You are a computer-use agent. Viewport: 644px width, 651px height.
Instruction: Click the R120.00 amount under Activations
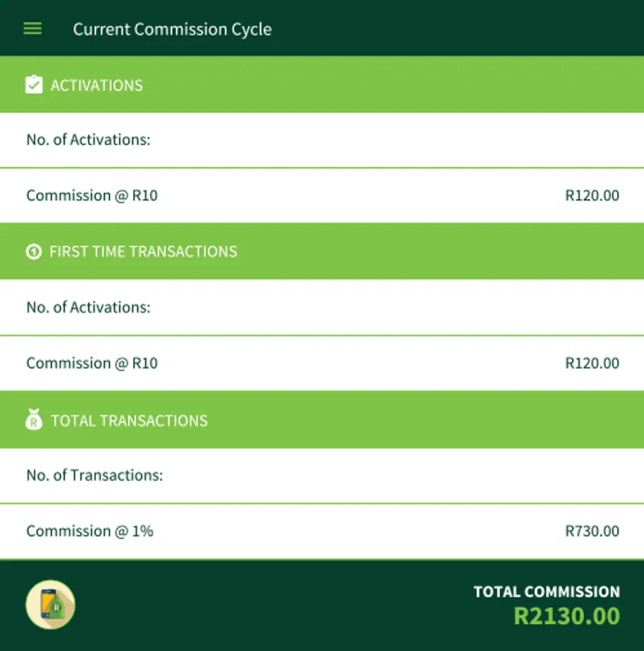tap(592, 195)
